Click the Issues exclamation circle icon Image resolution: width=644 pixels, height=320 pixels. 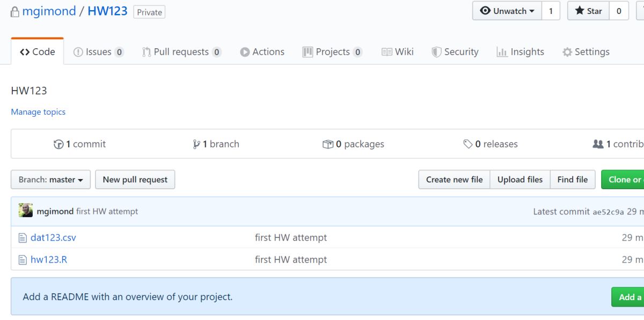[x=78, y=52]
